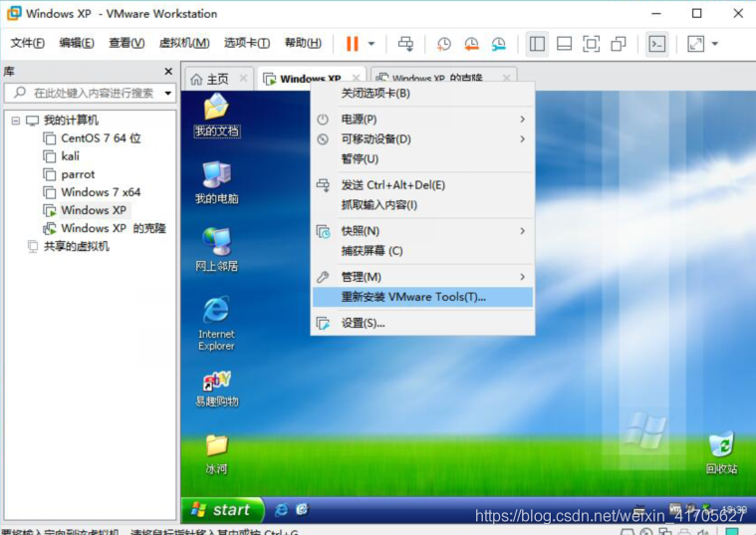The image size is (756, 535).
Task: Open the dropdown arrow next to stretch icon
Action: click(x=715, y=44)
